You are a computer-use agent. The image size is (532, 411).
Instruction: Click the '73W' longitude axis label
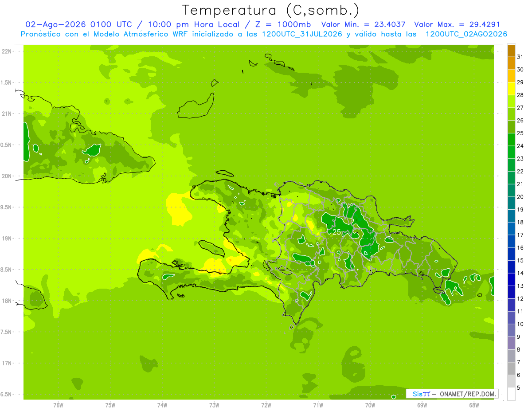[214, 405]
